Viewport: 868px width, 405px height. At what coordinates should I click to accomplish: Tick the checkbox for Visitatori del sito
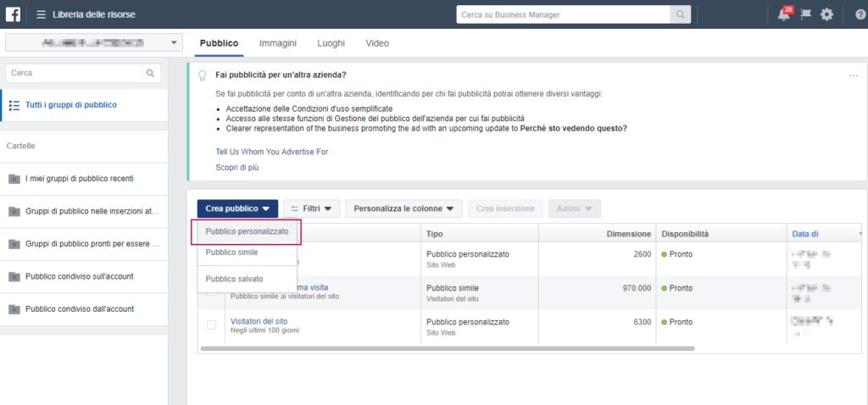[x=212, y=325]
